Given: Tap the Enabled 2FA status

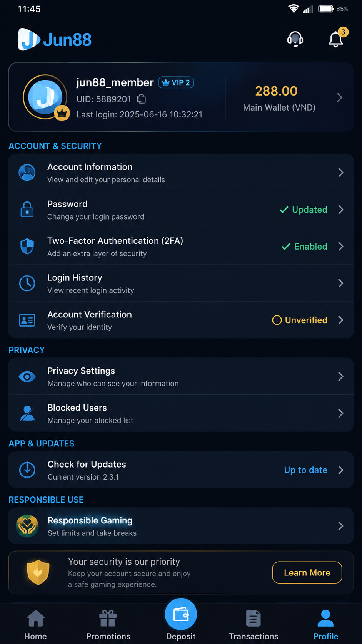Looking at the screenshot, I should tap(304, 247).
